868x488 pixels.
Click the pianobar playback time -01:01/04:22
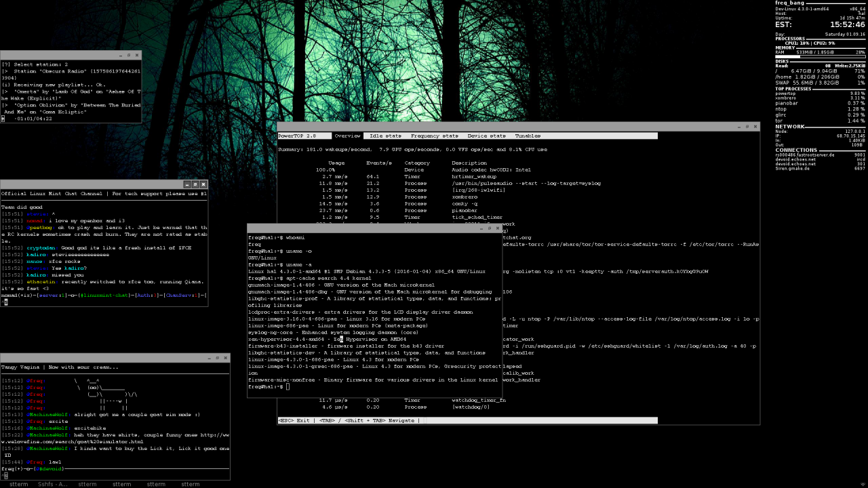[33, 119]
